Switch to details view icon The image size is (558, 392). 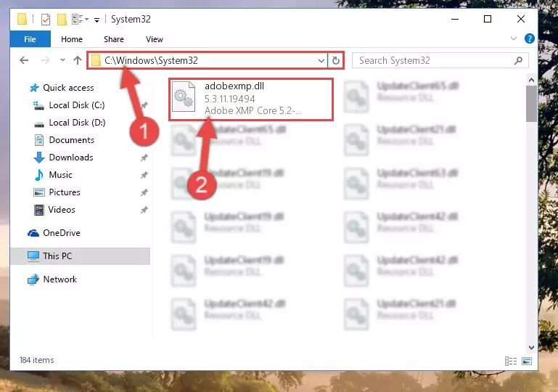tap(511, 361)
